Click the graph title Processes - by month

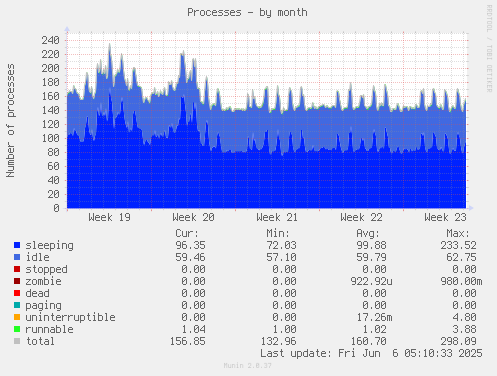[247, 12]
